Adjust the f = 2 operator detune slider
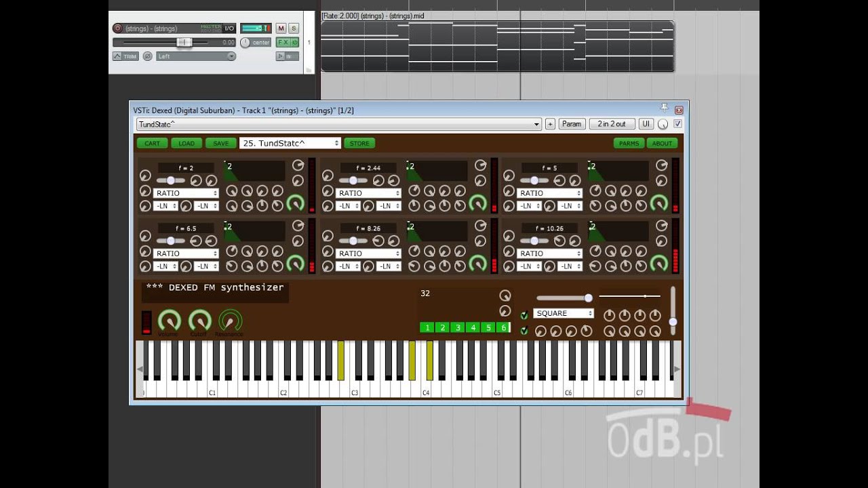868x488 pixels. pyautogui.click(x=171, y=180)
